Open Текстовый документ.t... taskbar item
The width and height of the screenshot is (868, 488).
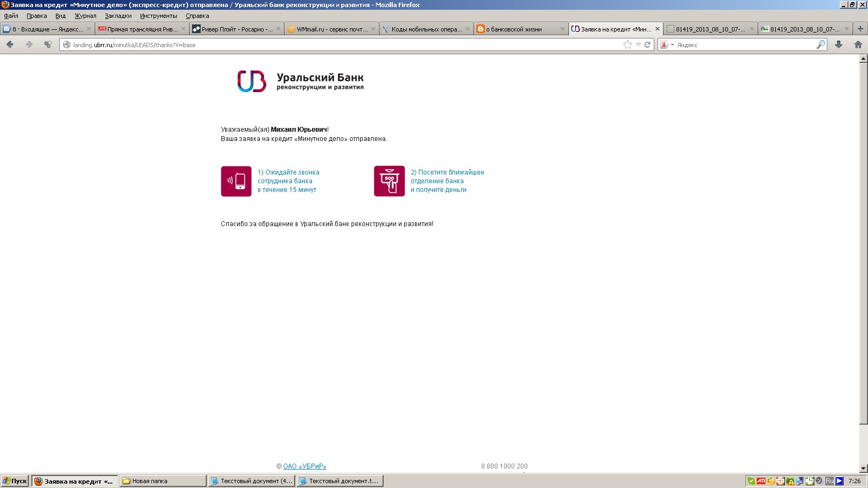point(340,481)
